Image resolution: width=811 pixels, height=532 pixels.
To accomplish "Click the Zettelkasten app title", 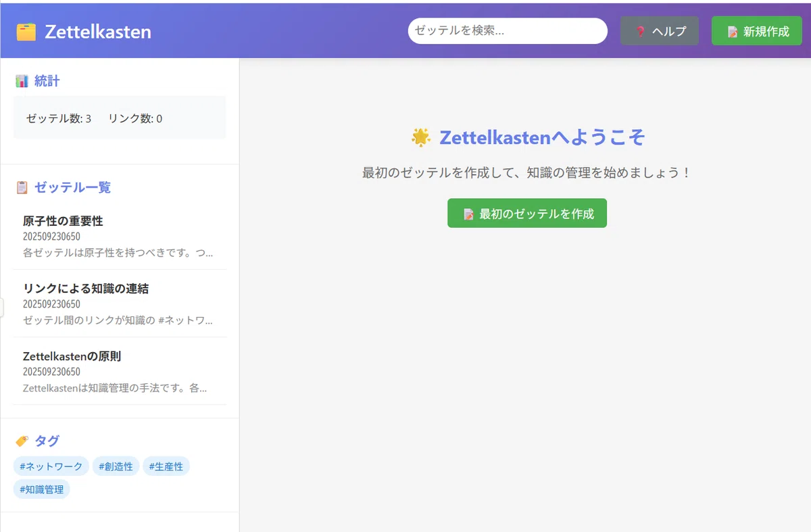I will point(98,32).
